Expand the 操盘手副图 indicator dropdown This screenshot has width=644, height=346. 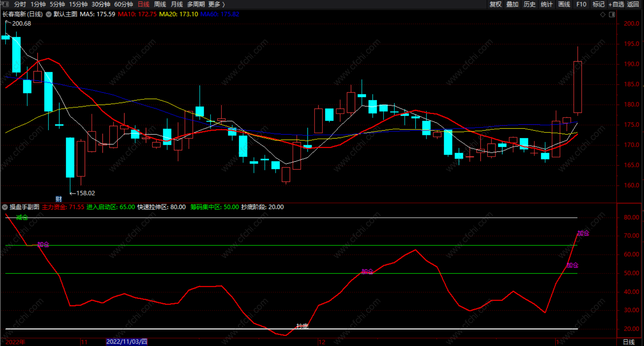pyautogui.click(x=5, y=207)
